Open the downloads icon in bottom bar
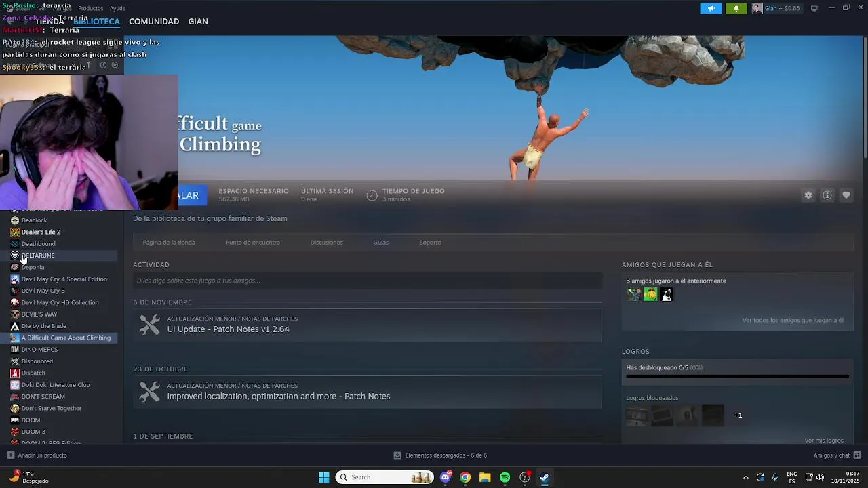This screenshot has height=488, width=868. (x=397, y=455)
